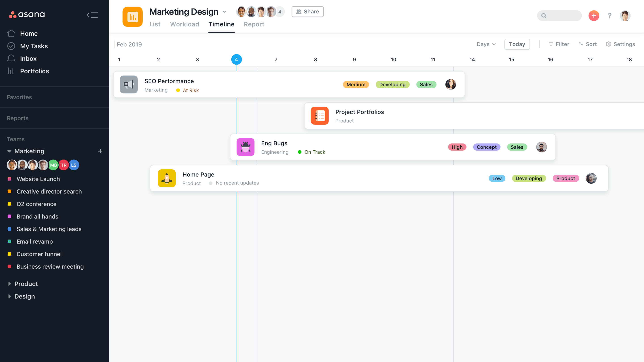Click the Asana logo
The width and height of the screenshot is (644, 362).
(x=27, y=15)
